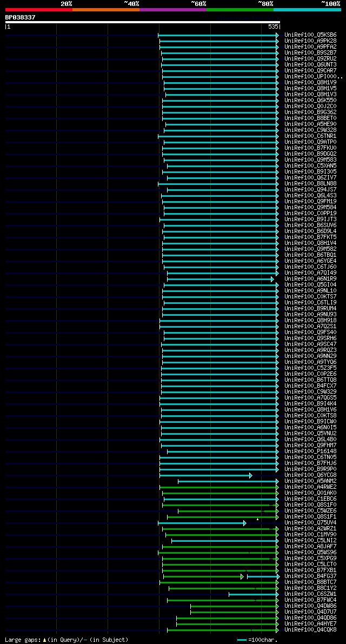Viewport: 346px width, 644px height.
Task: Open hit UniRef100_B9R9P0
Action: click(310, 469)
